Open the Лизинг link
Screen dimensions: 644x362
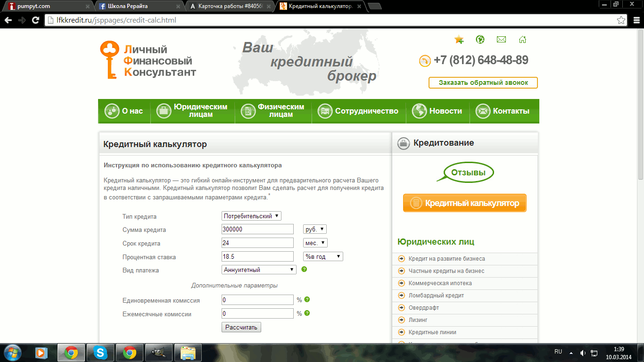(x=418, y=320)
